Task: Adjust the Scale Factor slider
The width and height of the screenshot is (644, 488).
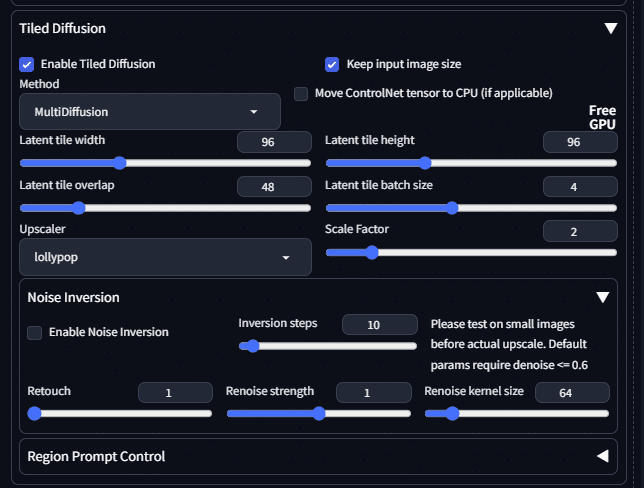Action: tap(471, 252)
